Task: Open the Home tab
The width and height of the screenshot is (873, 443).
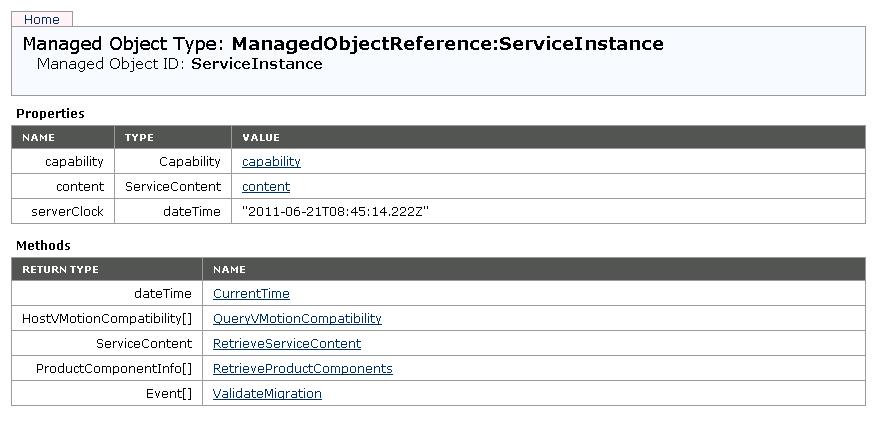Action: point(41,19)
